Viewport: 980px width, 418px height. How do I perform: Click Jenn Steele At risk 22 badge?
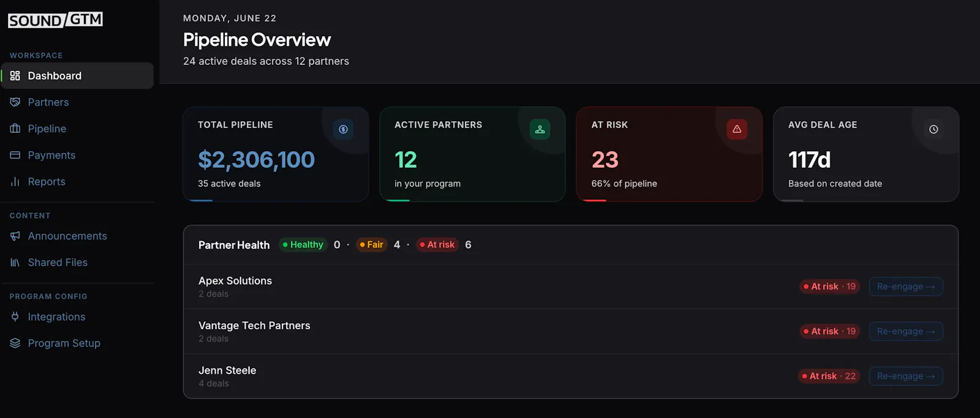[x=829, y=376]
